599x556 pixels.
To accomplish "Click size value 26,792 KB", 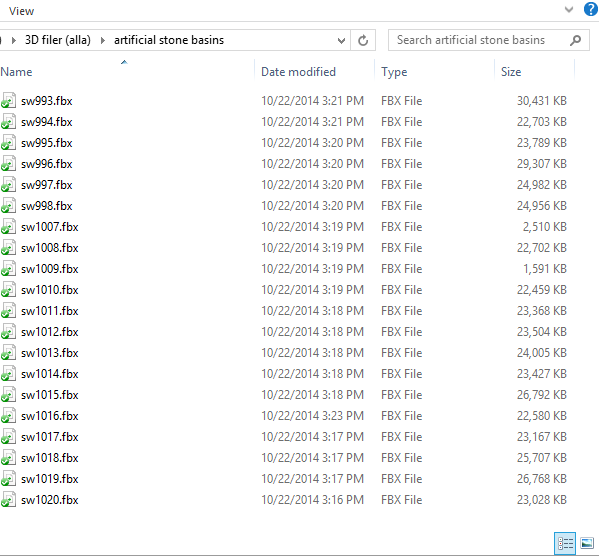I will click(x=542, y=395).
